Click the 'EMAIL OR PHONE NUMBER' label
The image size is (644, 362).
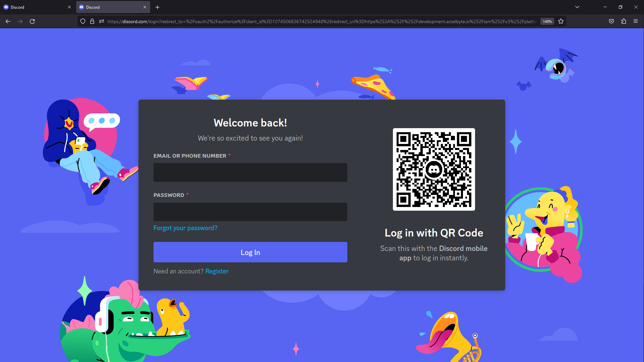pyautogui.click(x=190, y=156)
